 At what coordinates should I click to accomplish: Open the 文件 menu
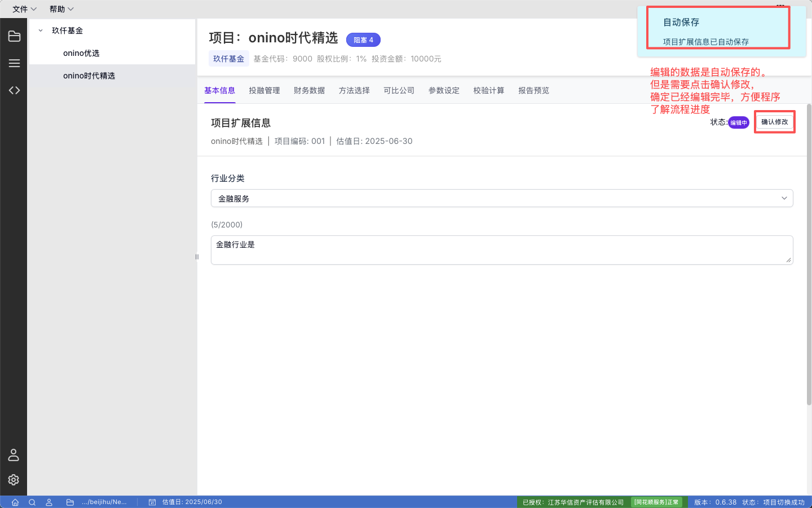coord(24,9)
